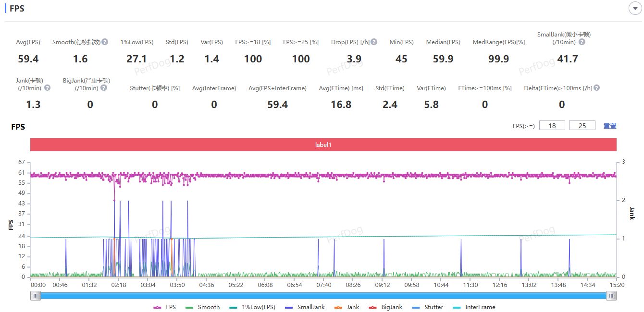This screenshot has height=312, width=644.
Task: Open the BigJank(严重卡顿) help icon
Action: [x=104, y=88]
